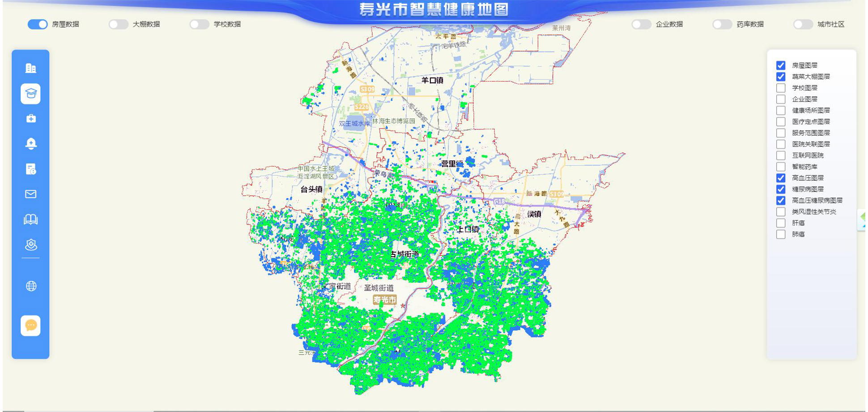Image resolution: width=868 pixels, height=412 pixels.
Task: Open the chat bubble at sidebar bottom
Action: pyautogui.click(x=30, y=326)
